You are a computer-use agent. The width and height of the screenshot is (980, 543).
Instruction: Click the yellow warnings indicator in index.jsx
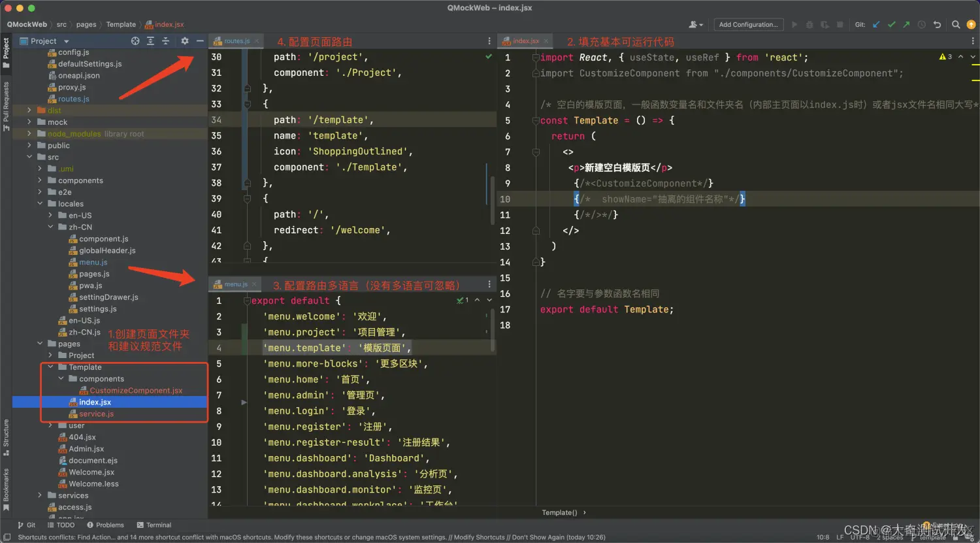point(945,57)
